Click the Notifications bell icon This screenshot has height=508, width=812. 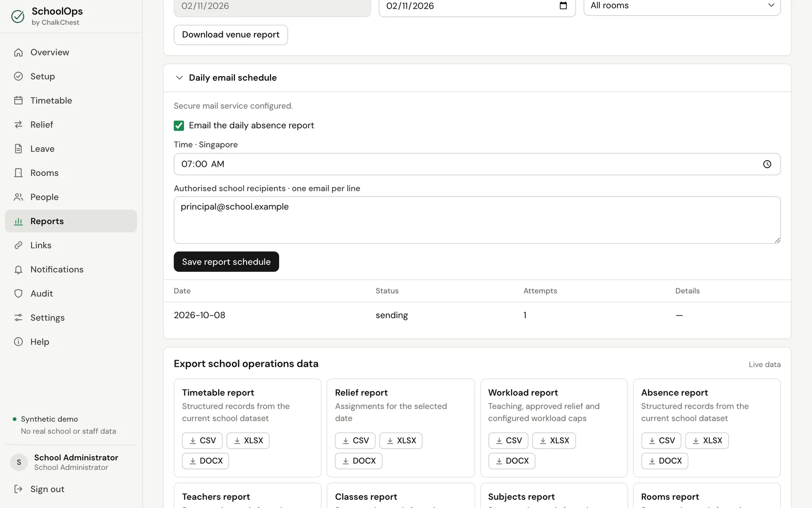click(18, 270)
